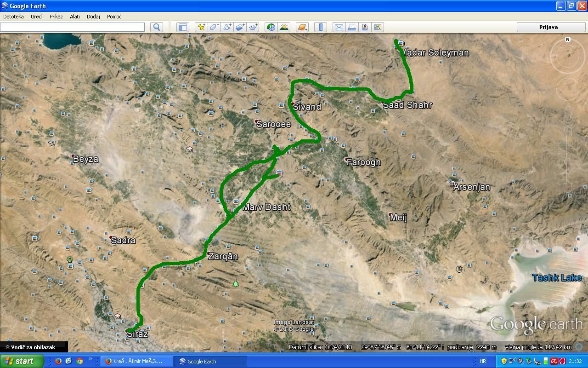Image resolution: width=588 pixels, height=368 pixels.
Task: Click the email envelope icon
Action: click(x=339, y=27)
